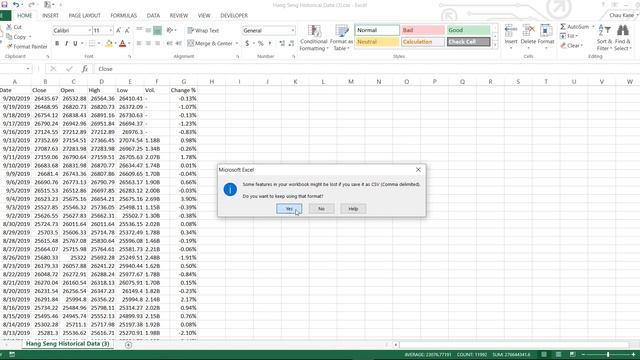Click the Accounting dollar format icon
The image size is (640, 360).
[x=247, y=43]
